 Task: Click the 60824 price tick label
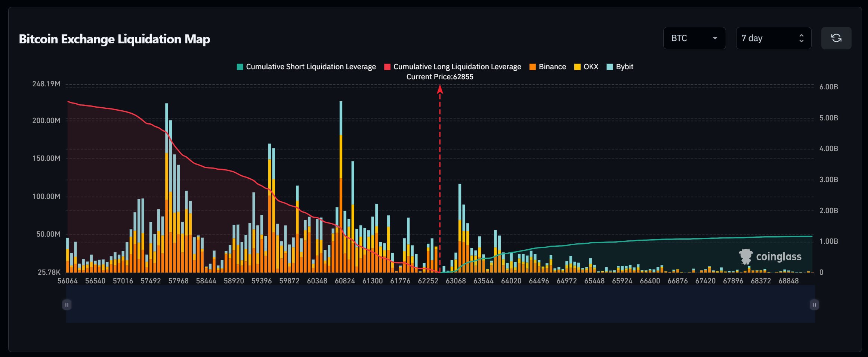click(x=345, y=281)
